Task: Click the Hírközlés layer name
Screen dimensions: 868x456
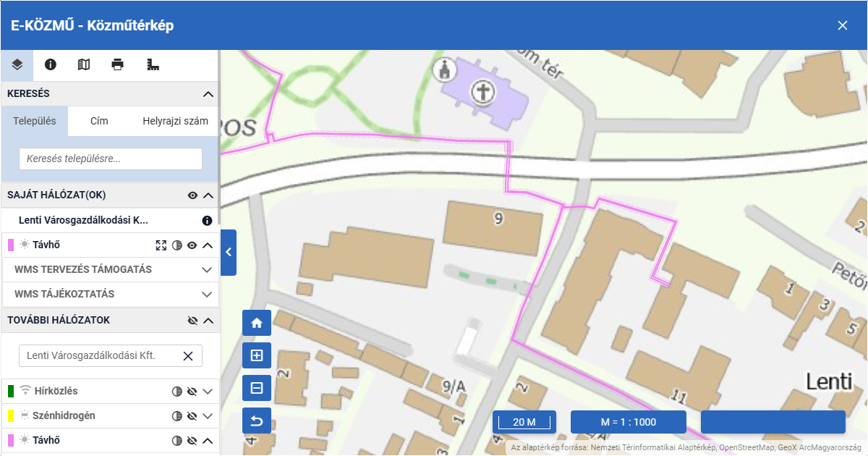Action: click(56, 392)
